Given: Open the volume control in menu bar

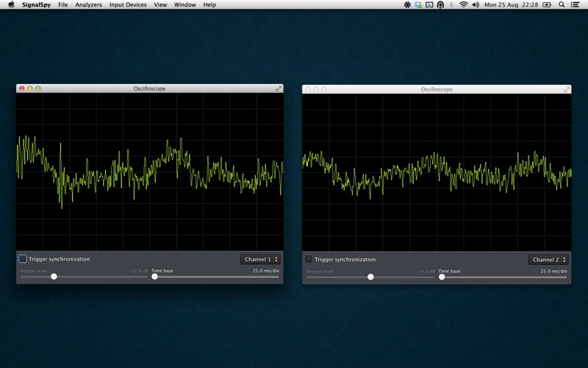Looking at the screenshot, I should click(476, 4).
